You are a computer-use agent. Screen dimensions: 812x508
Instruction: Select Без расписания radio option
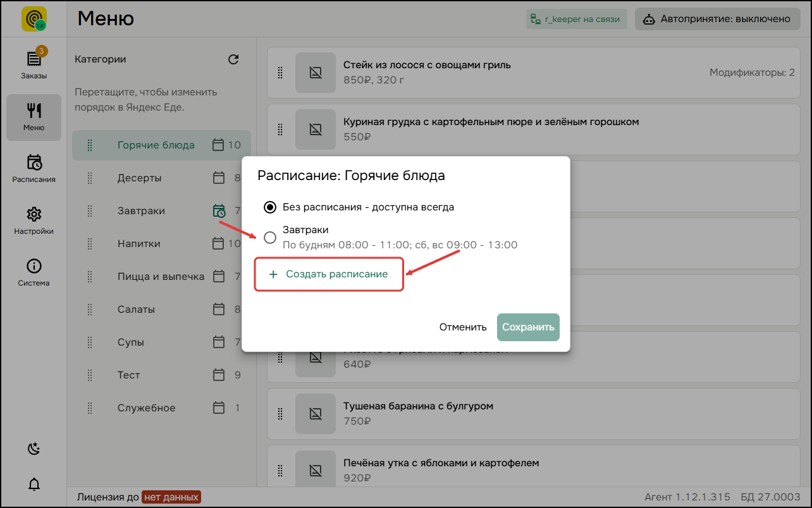click(x=270, y=207)
